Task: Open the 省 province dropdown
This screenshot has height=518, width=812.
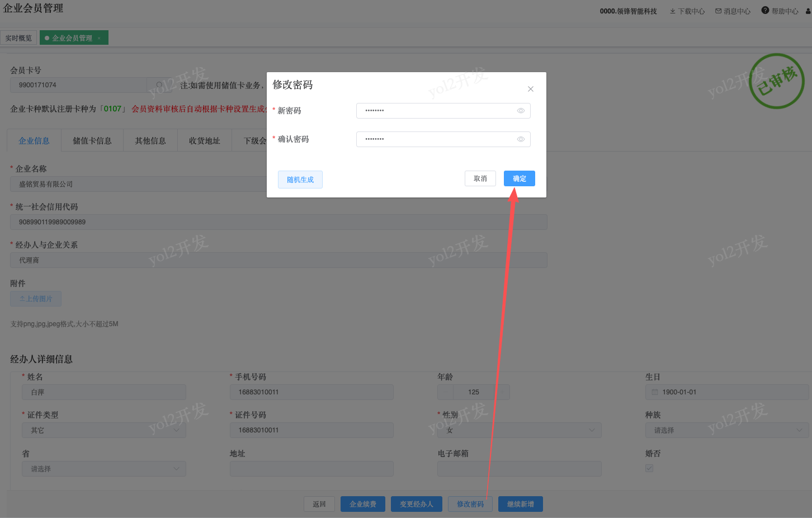Action: click(x=104, y=469)
